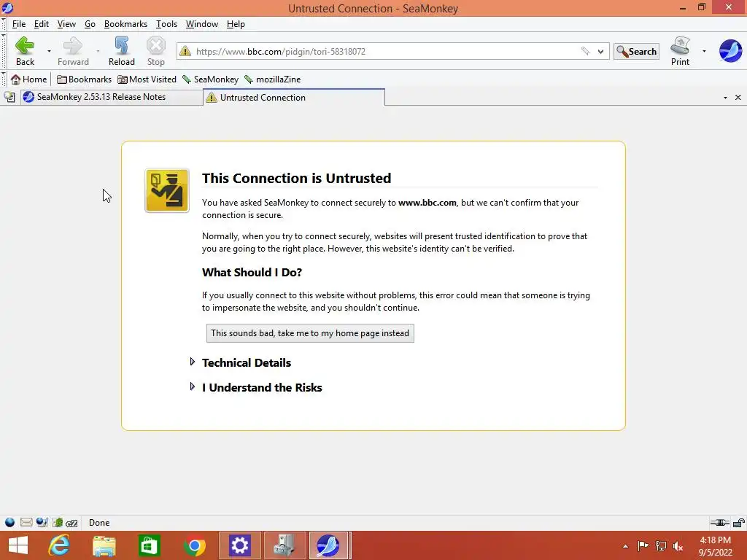Click the SeaMonkey taskbar button
Image resolution: width=747 pixels, height=560 pixels.
coord(329,545)
